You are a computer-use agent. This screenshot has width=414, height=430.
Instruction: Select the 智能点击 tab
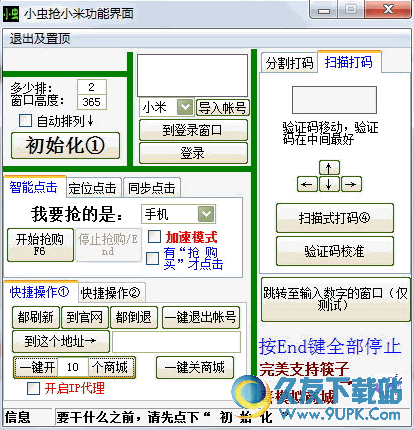(x=34, y=187)
